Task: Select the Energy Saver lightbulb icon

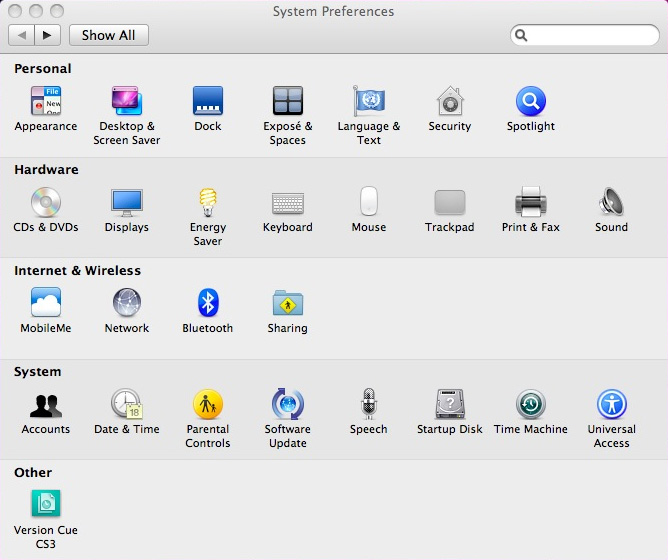Action: pos(208,203)
